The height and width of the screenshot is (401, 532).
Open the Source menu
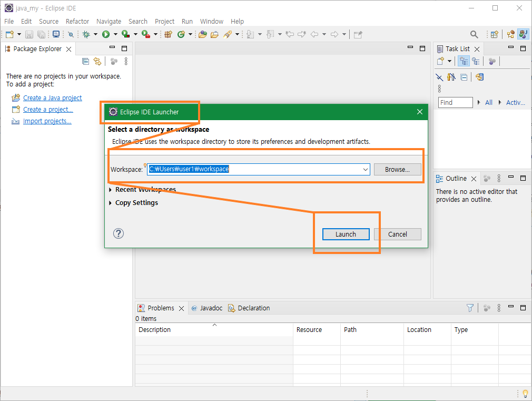pos(48,22)
